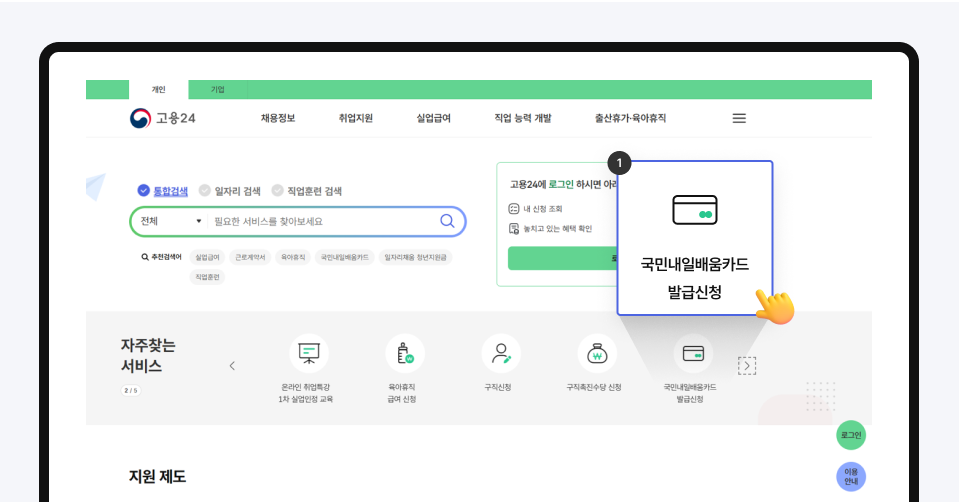
Task: Click the highlighted 국민내일배움카드 발급신청 label
Action: click(695, 278)
